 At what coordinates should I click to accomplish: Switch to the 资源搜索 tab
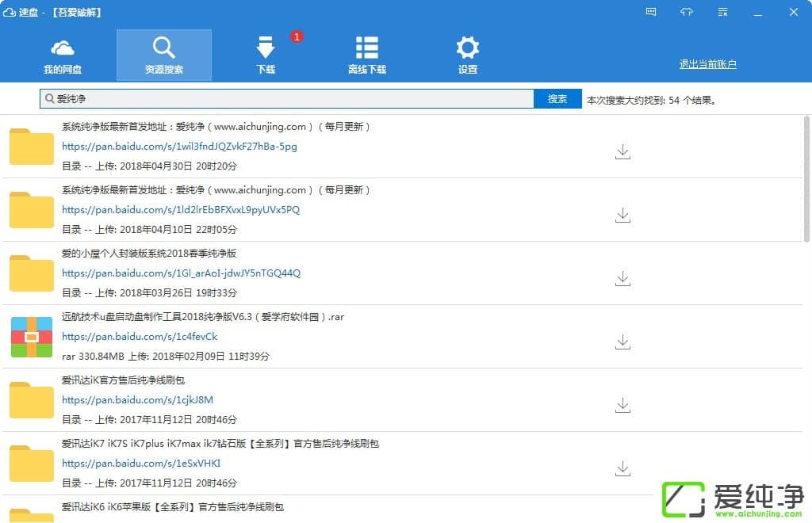[x=163, y=55]
